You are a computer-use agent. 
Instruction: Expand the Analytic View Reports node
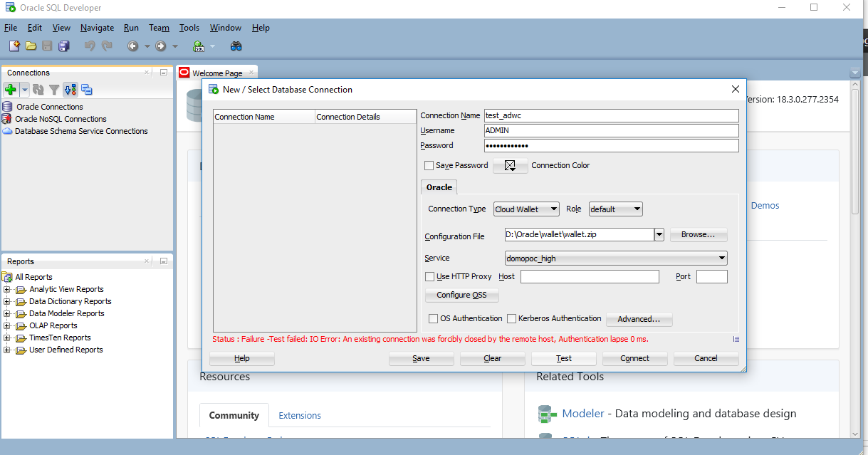7,290
